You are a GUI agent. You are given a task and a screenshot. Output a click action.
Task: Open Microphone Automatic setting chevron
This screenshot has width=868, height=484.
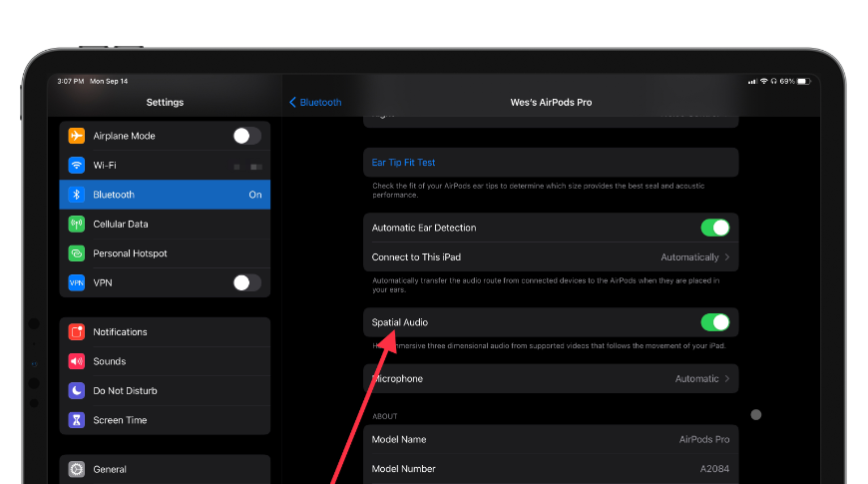click(726, 379)
